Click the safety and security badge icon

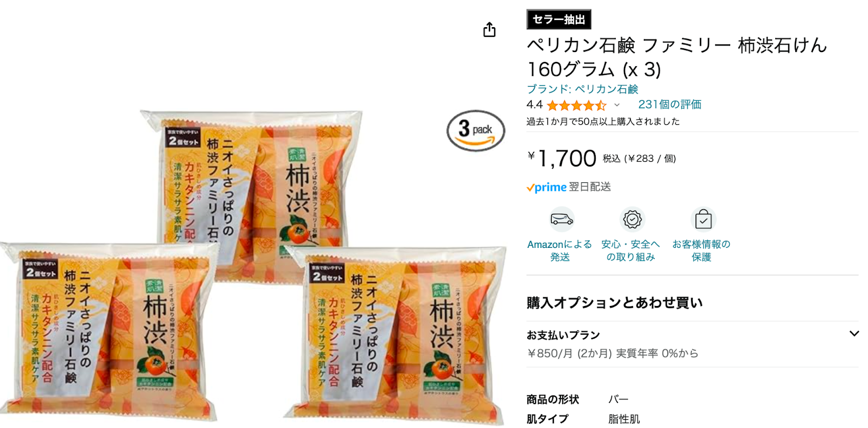(x=632, y=219)
